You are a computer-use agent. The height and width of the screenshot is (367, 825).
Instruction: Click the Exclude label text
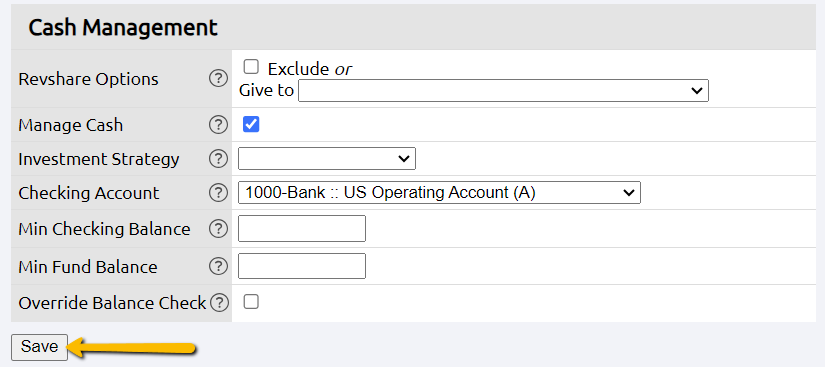pyautogui.click(x=299, y=69)
